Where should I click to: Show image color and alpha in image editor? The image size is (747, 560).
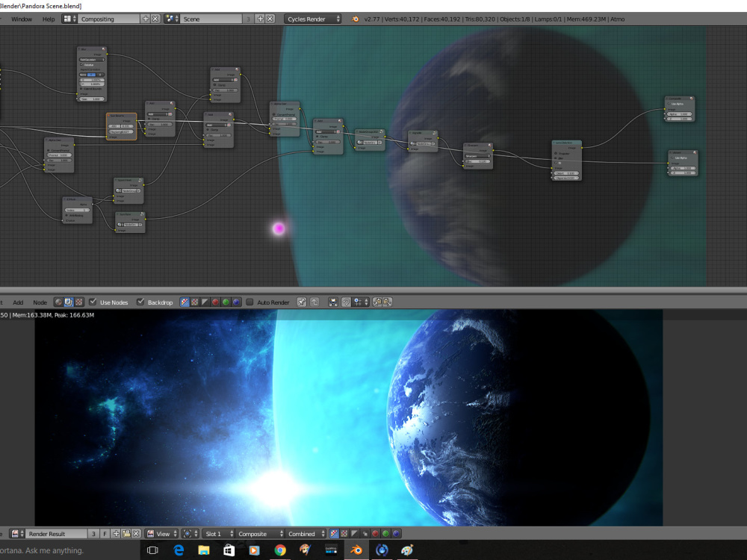[334, 534]
